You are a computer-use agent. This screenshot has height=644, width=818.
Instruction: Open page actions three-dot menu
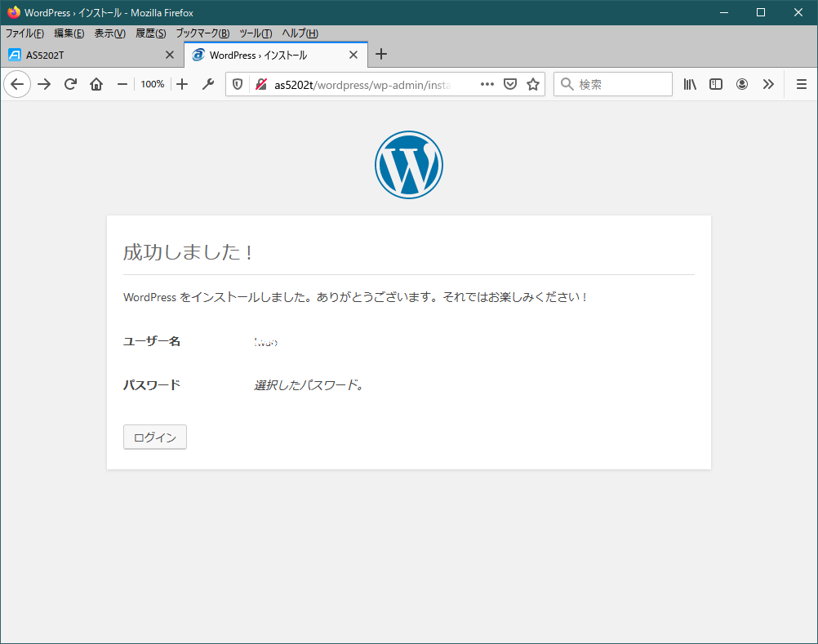[487, 84]
